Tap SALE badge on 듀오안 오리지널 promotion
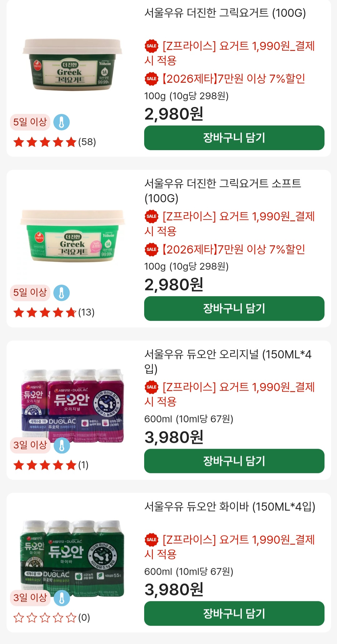The height and width of the screenshot is (644, 337). click(152, 387)
